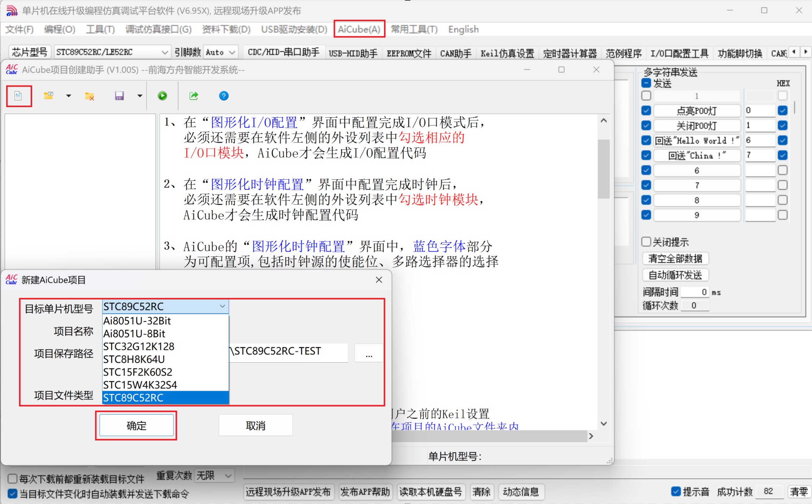
Task: Click the purple save disk icon
Action: [x=119, y=96]
